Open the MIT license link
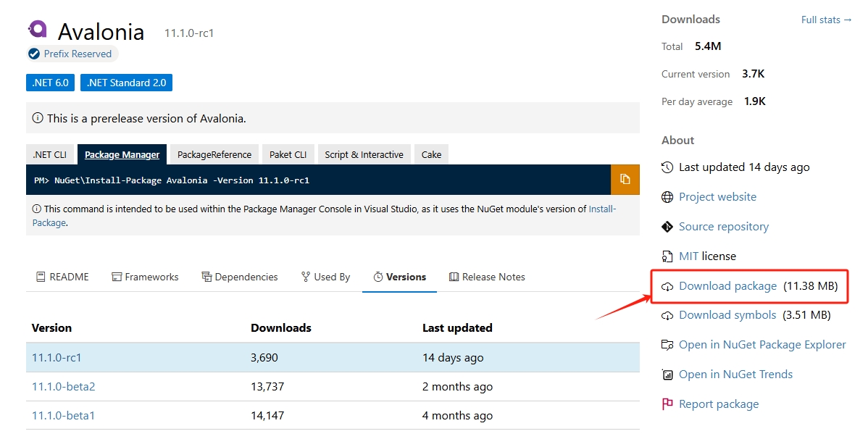868x439 pixels. point(688,256)
